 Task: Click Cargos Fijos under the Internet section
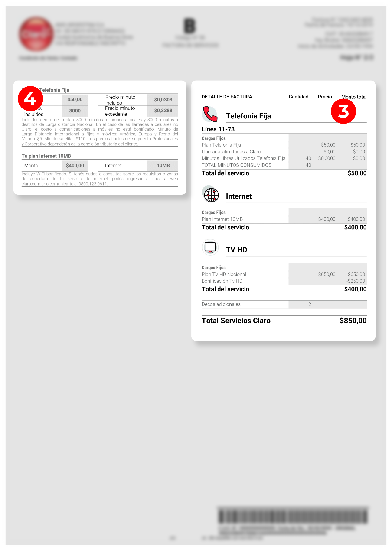pyautogui.click(x=214, y=213)
